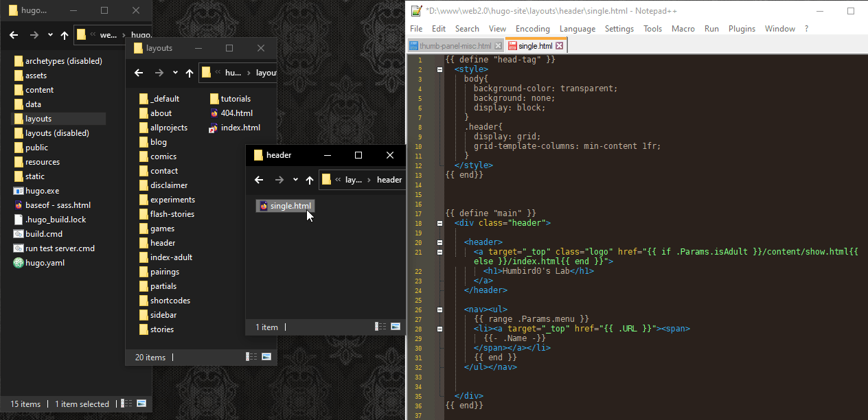This screenshot has width=868, height=420.
Task: Open the Plugins menu
Action: [742, 29]
